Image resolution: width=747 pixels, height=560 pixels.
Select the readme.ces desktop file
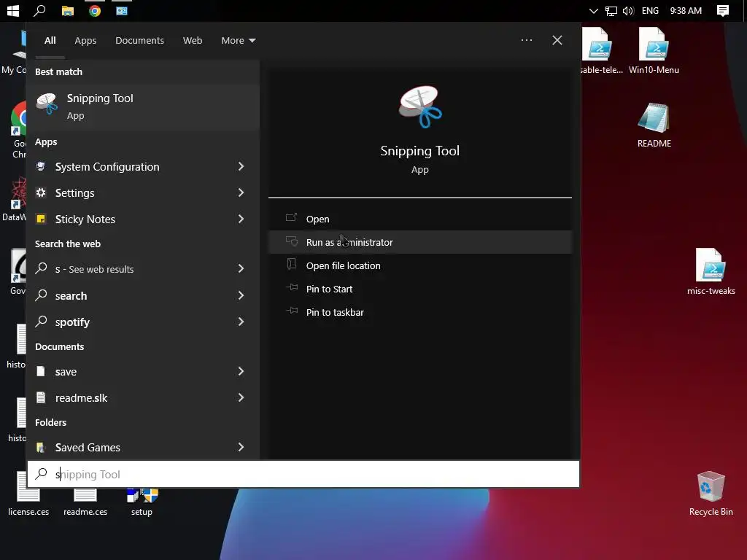tap(85, 502)
